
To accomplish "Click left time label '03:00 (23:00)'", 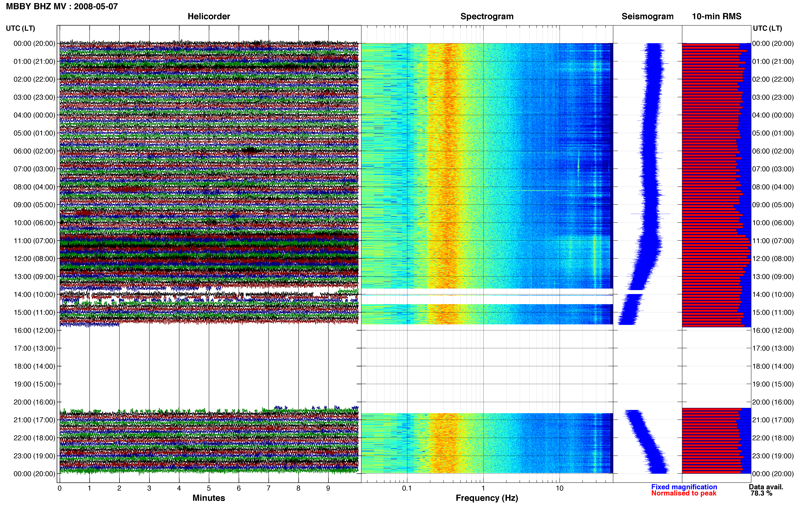I will (34, 97).
